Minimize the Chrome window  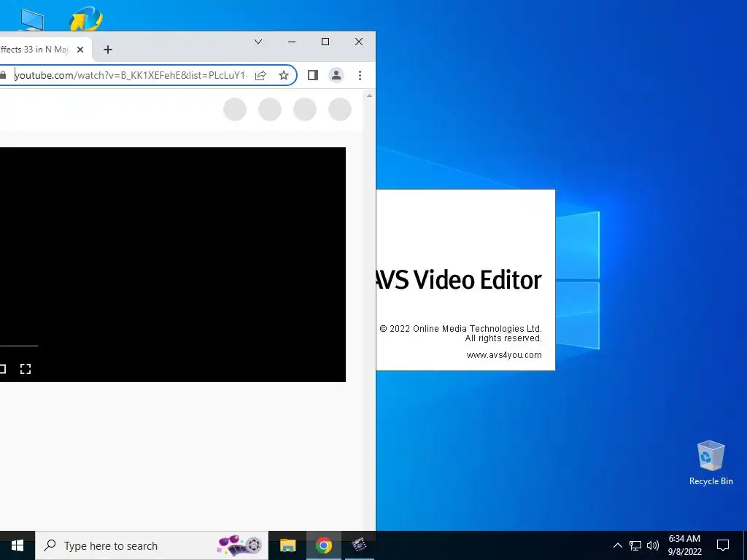[292, 42]
